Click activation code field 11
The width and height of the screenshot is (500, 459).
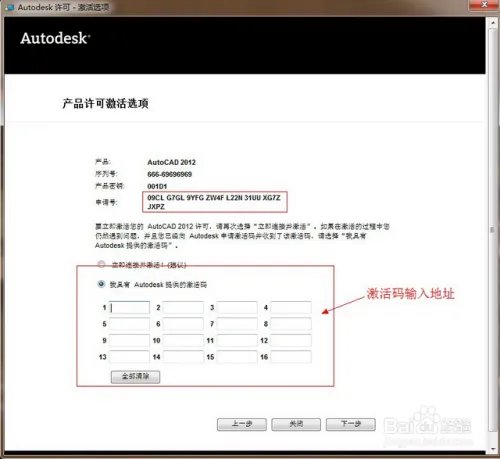point(237,340)
